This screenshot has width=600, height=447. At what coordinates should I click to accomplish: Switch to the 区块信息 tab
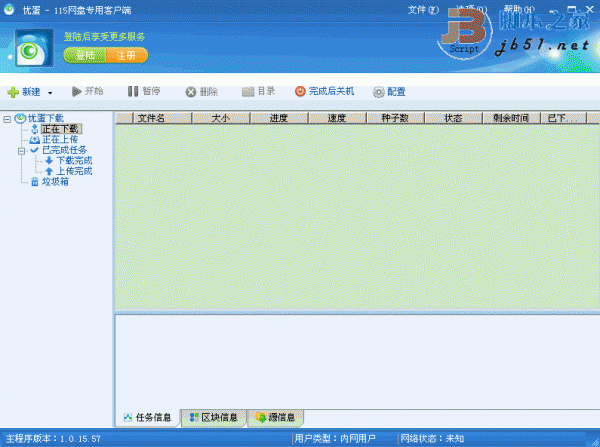(x=214, y=418)
